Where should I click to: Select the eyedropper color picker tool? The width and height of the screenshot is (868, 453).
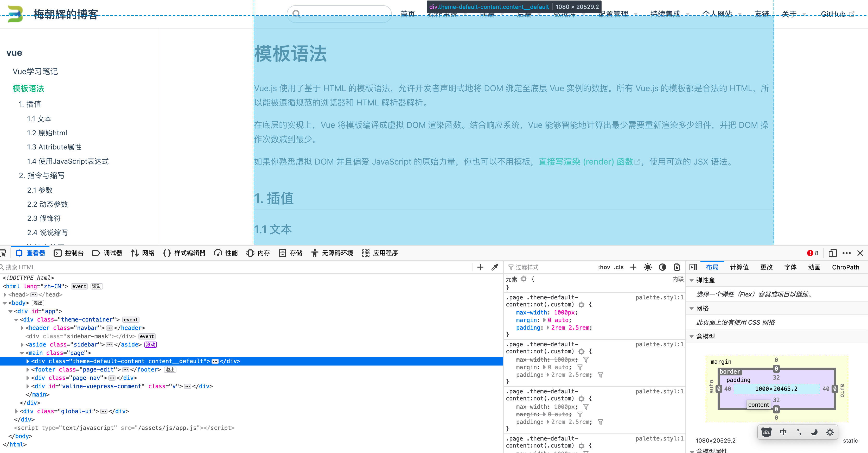(495, 267)
